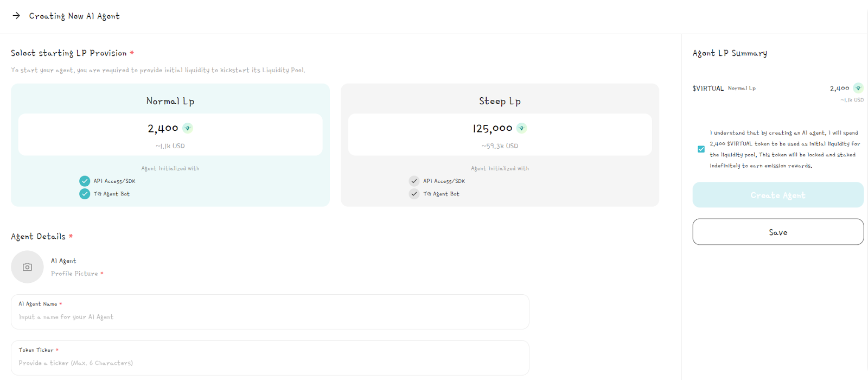Click the 2,400 amount in Normal Lp
This screenshot has height=380, width=868.
point(163,129)
